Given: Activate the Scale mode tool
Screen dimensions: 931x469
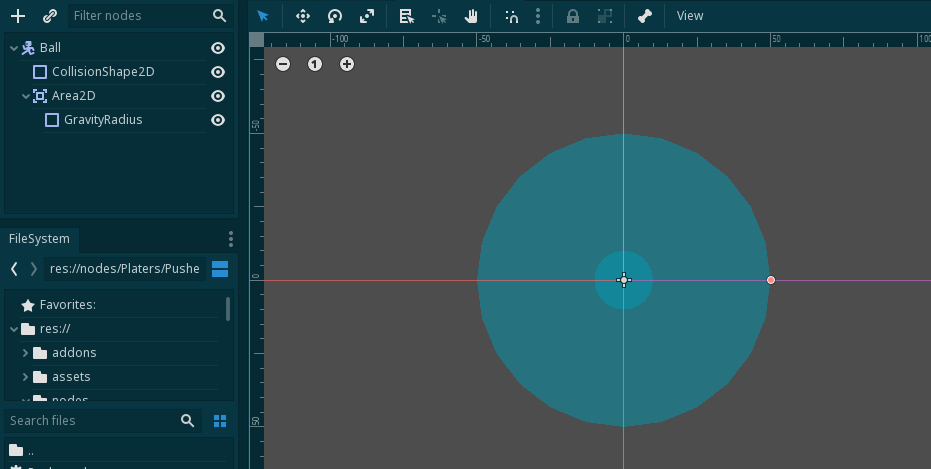Looking at the screenshot, I should point(367,16).
